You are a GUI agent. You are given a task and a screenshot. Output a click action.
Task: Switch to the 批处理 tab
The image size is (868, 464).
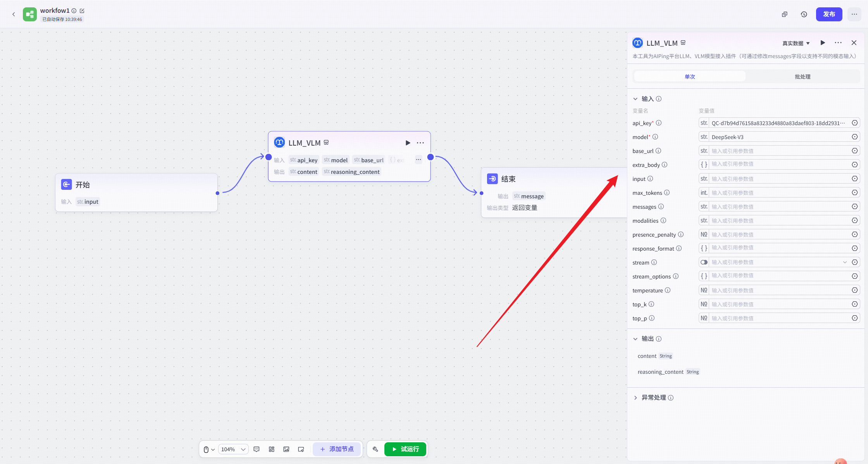(803, 77)
